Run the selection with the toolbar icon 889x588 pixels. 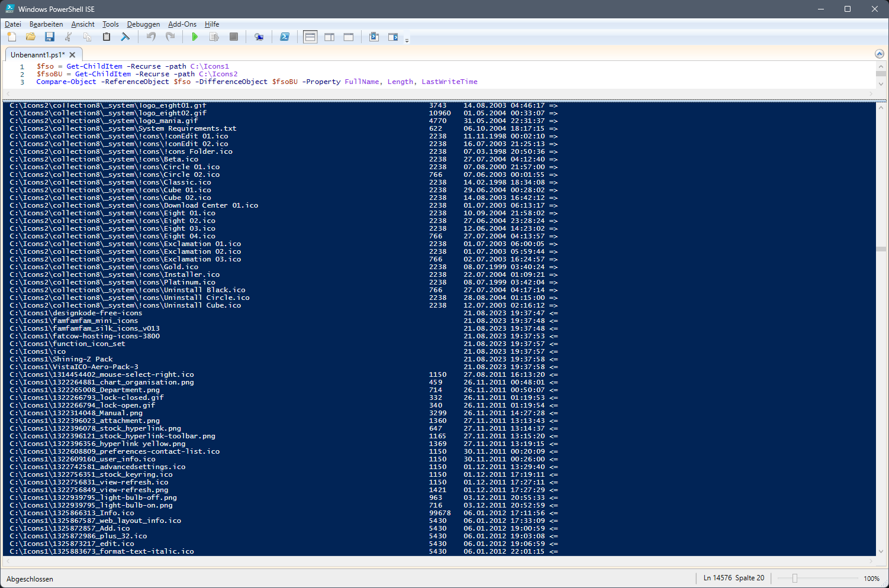click(x=214, y=37)
